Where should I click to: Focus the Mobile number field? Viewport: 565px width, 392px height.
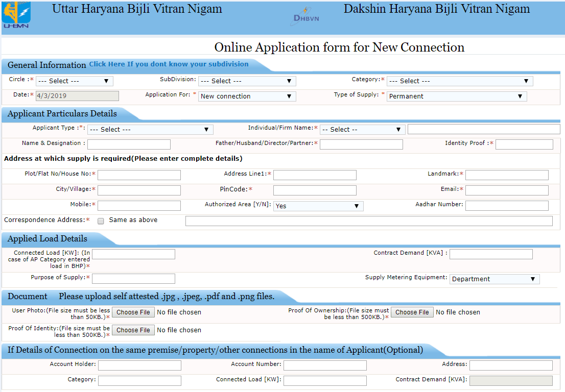tap(139, 206)
